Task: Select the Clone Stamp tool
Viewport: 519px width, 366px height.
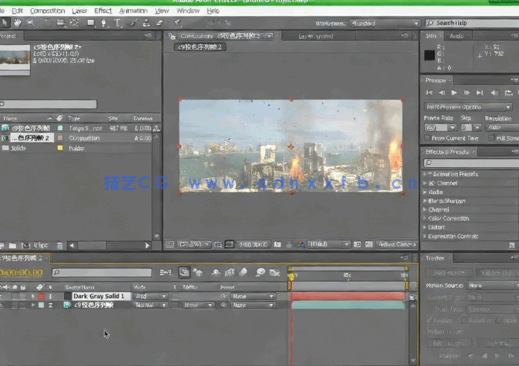Action: click(x=146, y=23)
